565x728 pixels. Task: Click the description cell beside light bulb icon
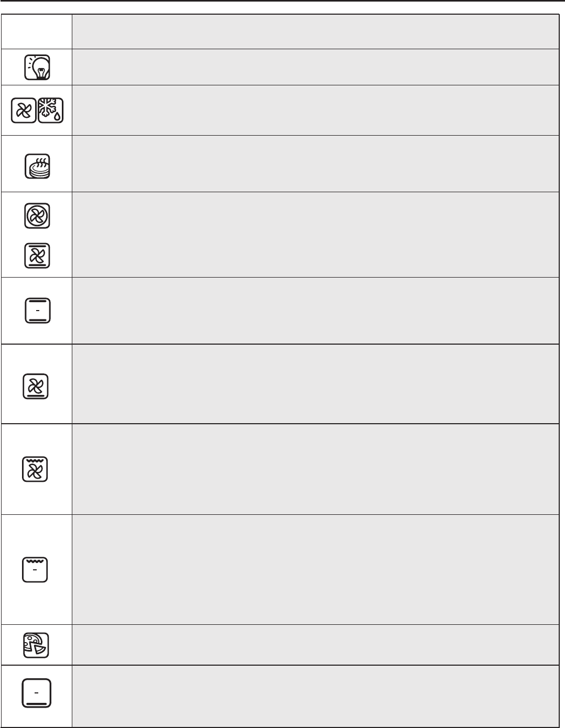[314, 67]
